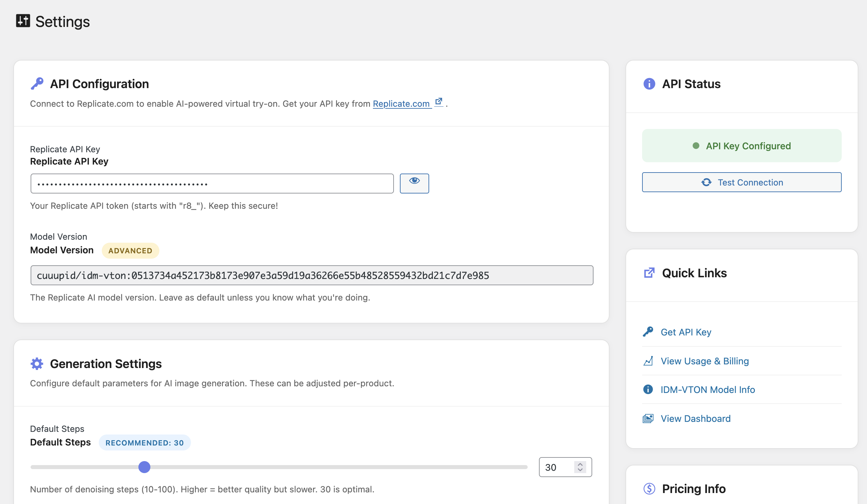Click the info icon next to API Status
The width and height of the screenshot is (867, 504).
(x=649, y=83)
